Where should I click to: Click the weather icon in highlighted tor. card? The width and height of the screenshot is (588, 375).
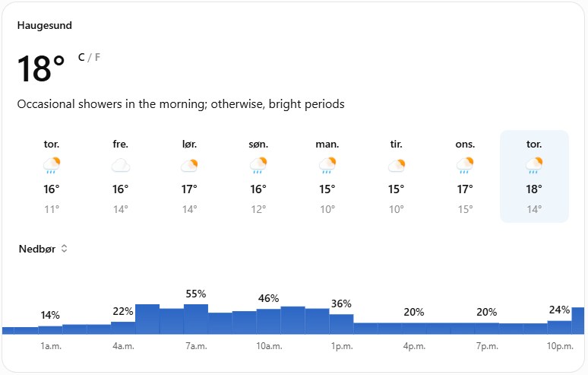pyautogui.click(x=534, y=166)
